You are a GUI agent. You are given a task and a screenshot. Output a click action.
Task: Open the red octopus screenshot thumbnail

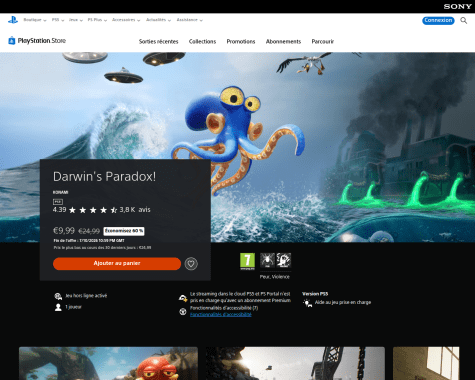tap(108, 363)
